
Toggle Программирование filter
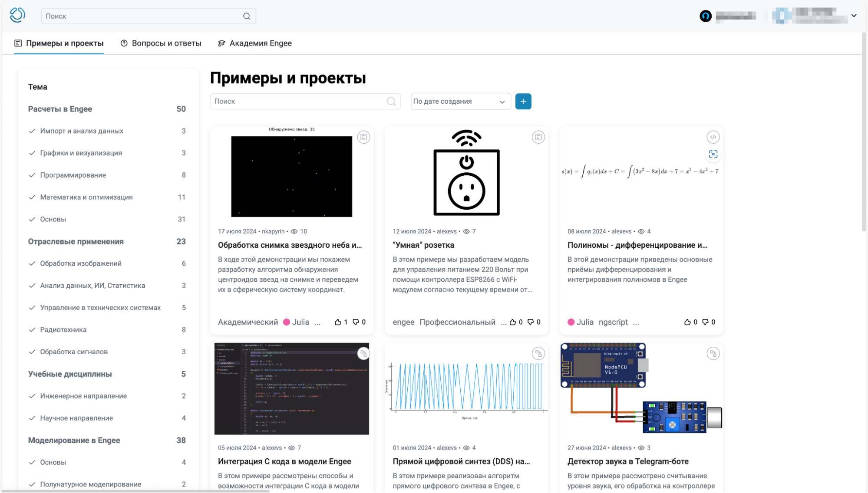pos(107,175)
